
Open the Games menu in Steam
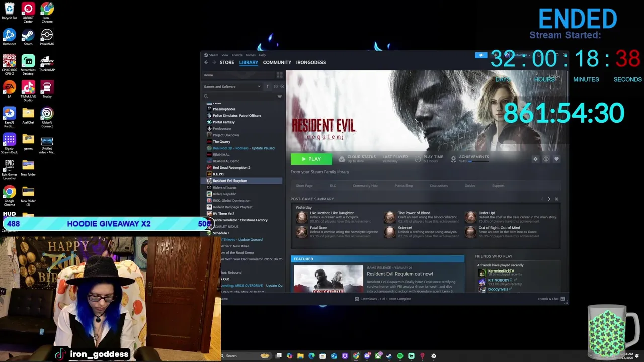(x=250, y=55)
